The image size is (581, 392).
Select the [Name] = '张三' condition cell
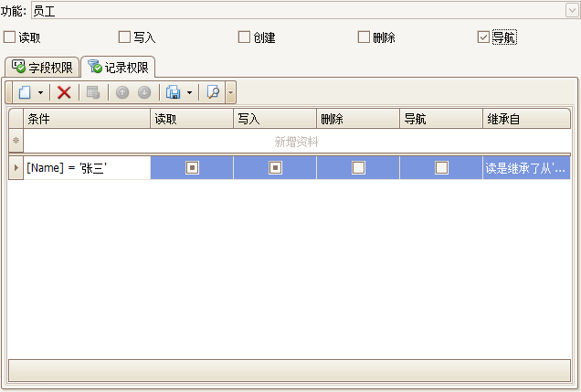pyautogui.click(x=87, y=168)
